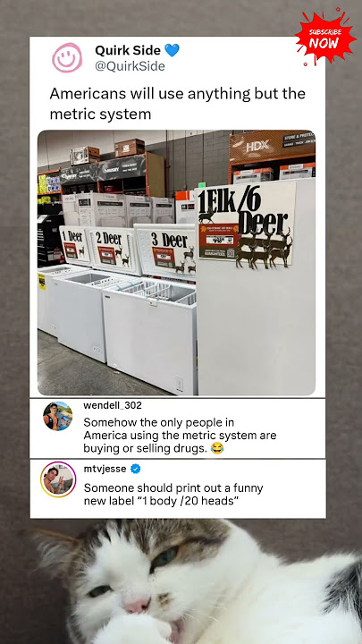Open wendell_302 profile picture
Screen dimensions: 362x644
pos(58,416)
